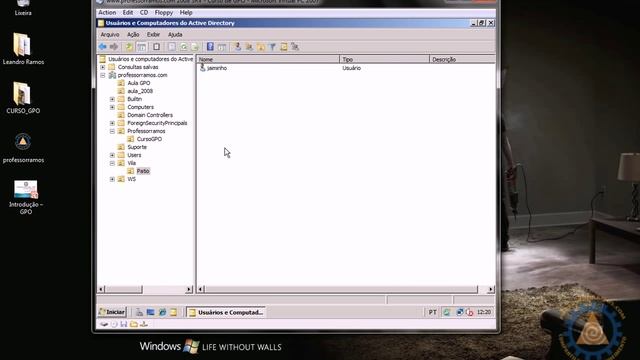This screenshot has width=640, height=360.
Task: Open the Ação menu
Action: (133, 35)
